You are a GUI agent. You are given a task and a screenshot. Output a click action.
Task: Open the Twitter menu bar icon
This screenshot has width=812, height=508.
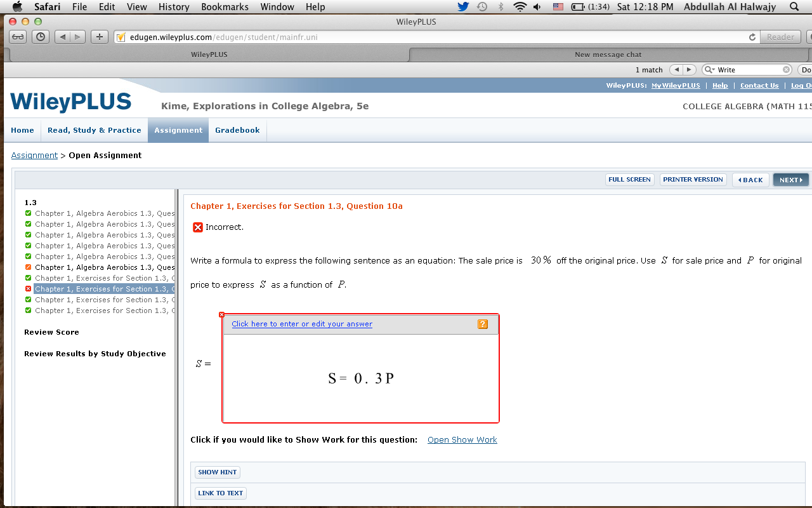point(463,7)
